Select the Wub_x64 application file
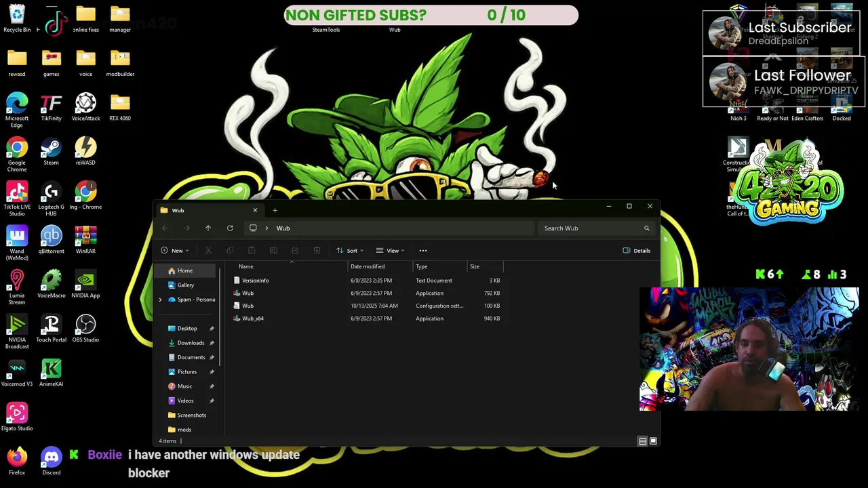The height and width of the screenshot is (488, 868). (367, 319)
